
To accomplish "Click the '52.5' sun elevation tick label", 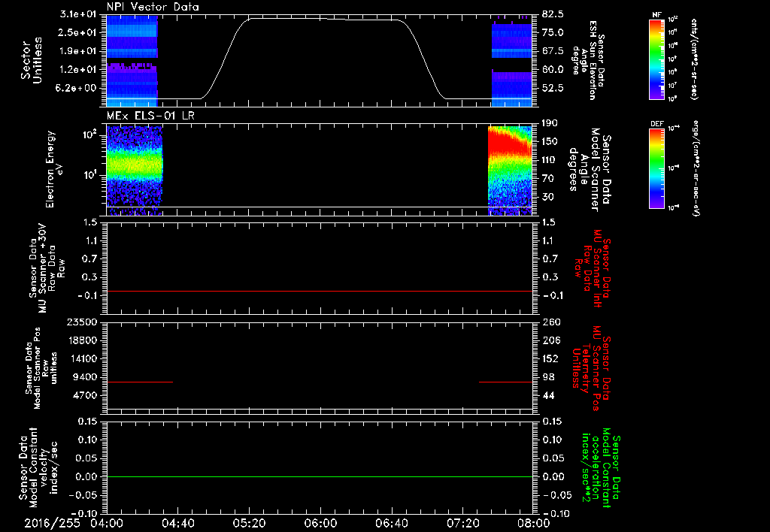I will 553,88.
